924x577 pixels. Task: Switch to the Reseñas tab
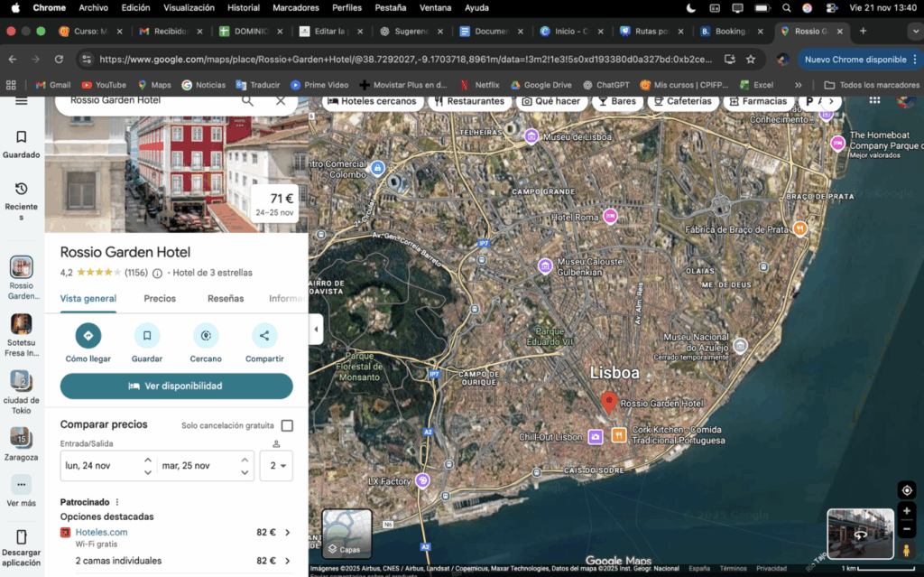226,299
